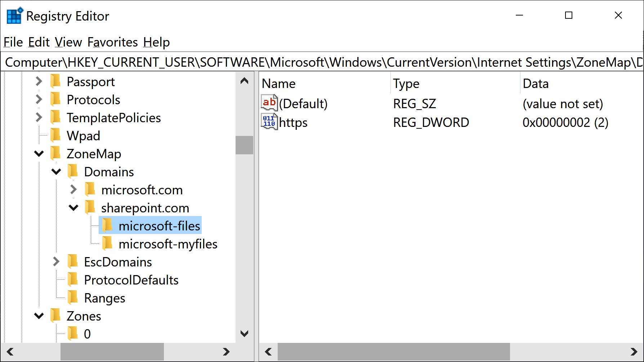Open the Favorites menu
Screen dimensions: 644x362
pos(112,42)
